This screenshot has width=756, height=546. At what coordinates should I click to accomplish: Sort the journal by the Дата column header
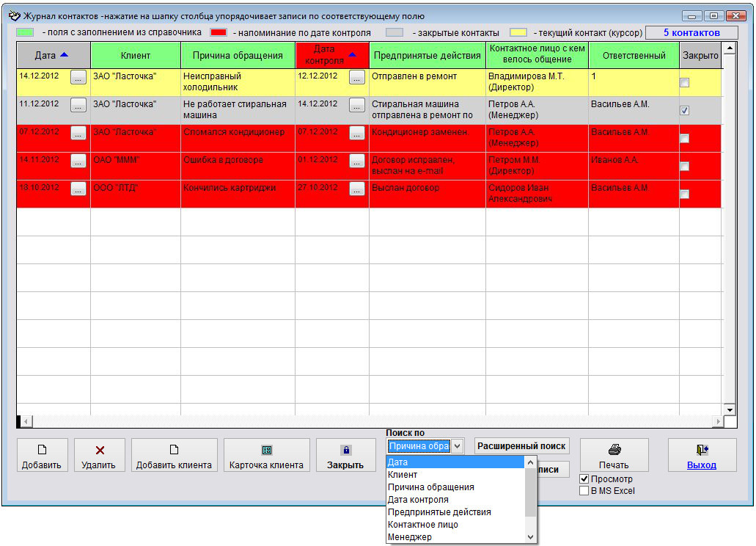coord(54,56)
